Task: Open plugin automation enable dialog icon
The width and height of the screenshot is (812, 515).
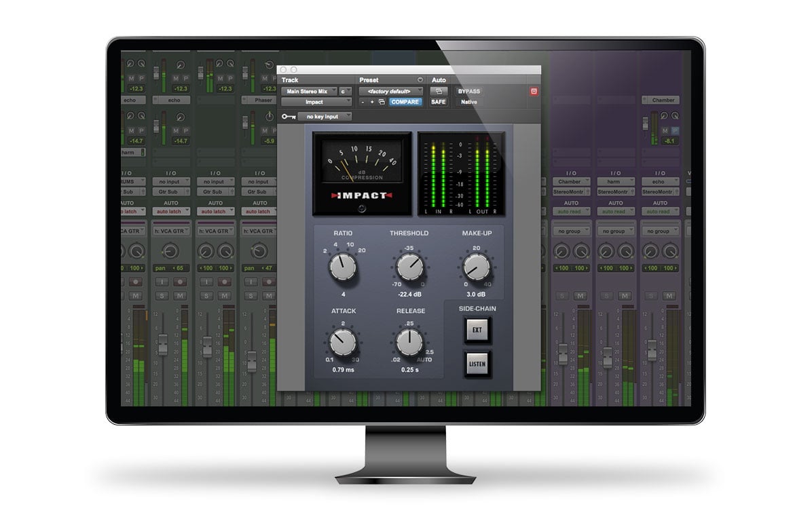Action: (439, 91)
